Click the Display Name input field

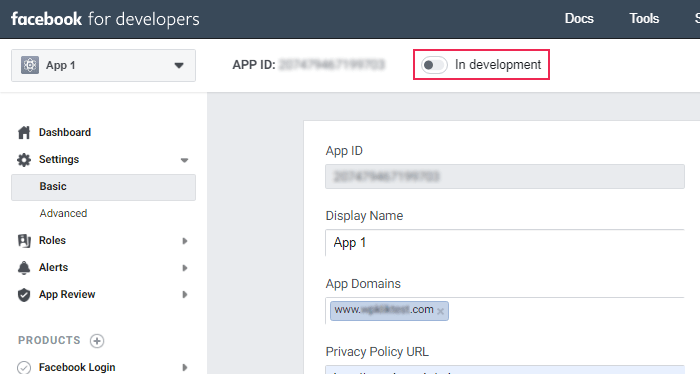[505, 243]
